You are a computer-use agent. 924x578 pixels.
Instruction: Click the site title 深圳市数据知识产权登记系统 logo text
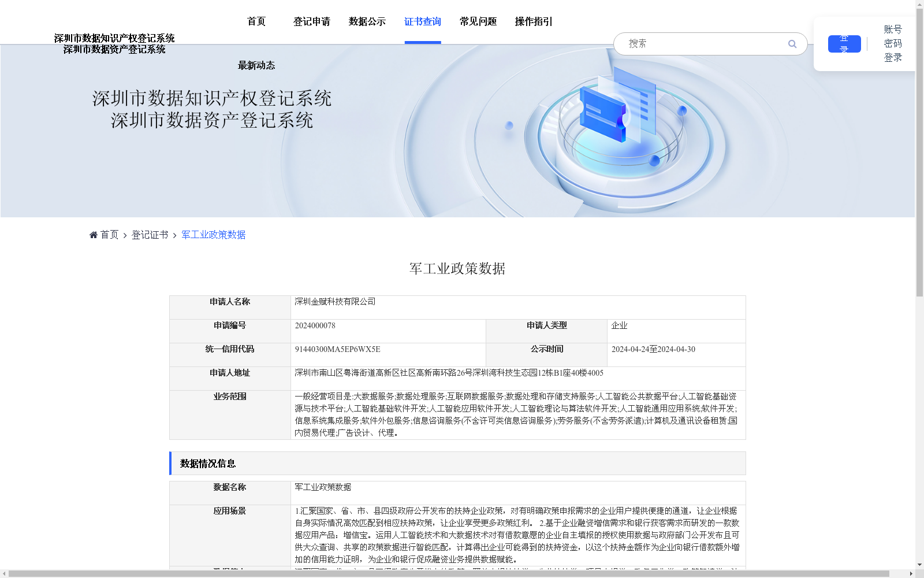[x=114, y=38]
